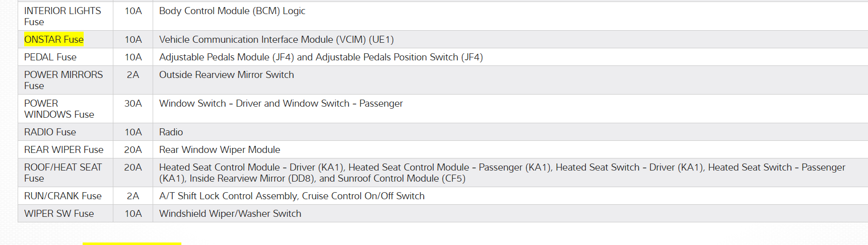Screen dimensions: 868x245
Task: Click the 30A rating for power windows
Action: 133,103
